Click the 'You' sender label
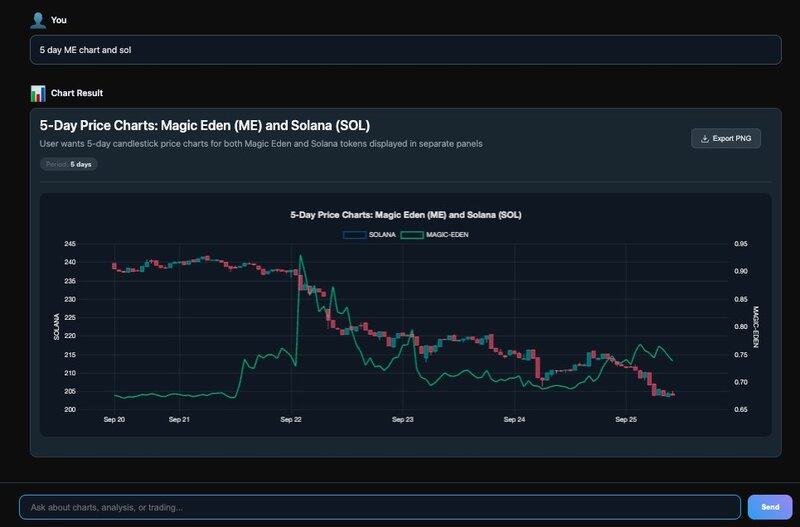The image size is (800, 527). point(59,20)
